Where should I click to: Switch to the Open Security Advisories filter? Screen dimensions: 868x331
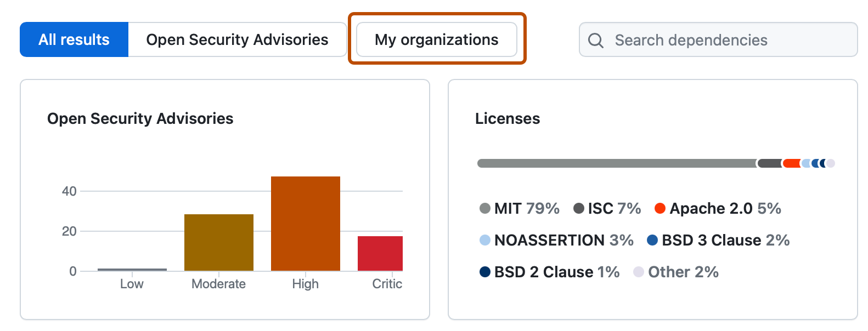(x=236, y=39)
